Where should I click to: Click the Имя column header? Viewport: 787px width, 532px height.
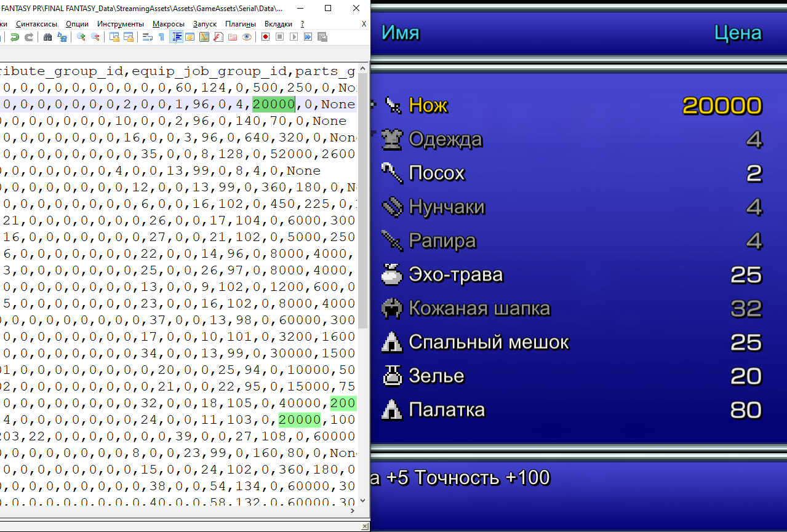(401, 32)
